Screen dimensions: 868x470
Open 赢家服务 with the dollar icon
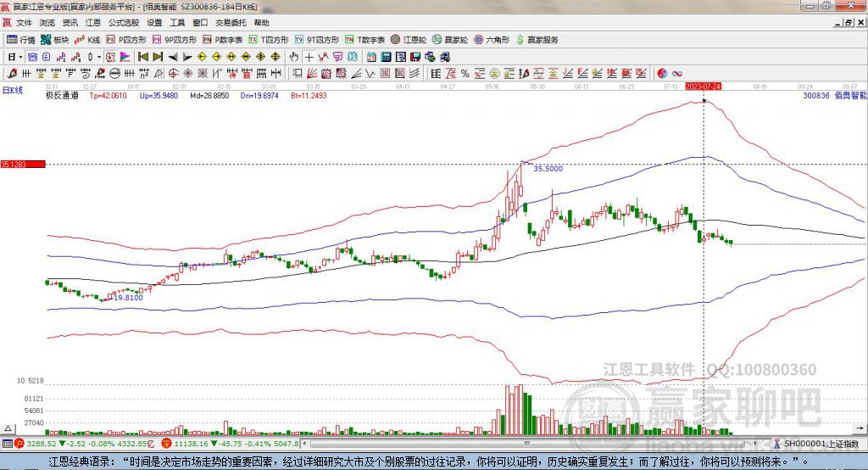[537, 40]
